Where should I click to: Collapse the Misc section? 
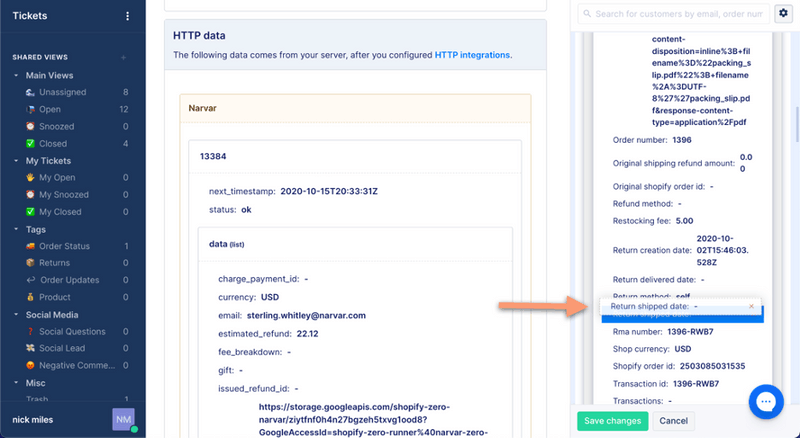tap(16, 382)
